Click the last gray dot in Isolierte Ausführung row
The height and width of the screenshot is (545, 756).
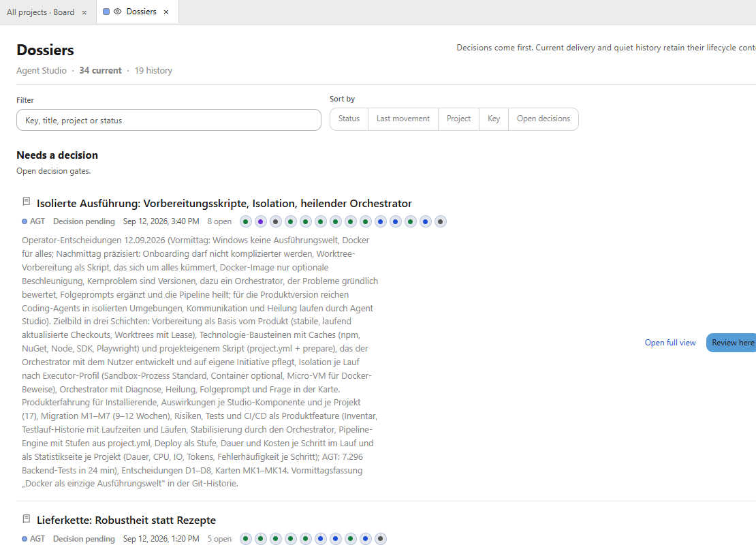[440, 222]
